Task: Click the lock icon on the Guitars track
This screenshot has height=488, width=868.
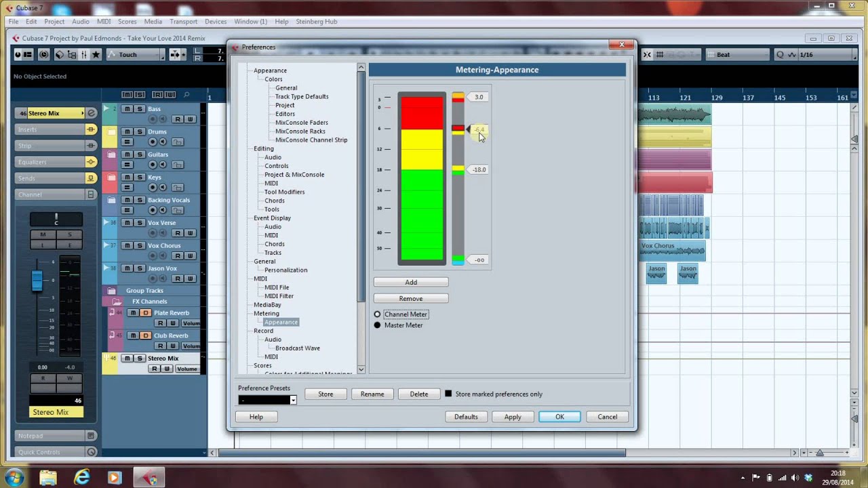Action: (x=177, y=165)
